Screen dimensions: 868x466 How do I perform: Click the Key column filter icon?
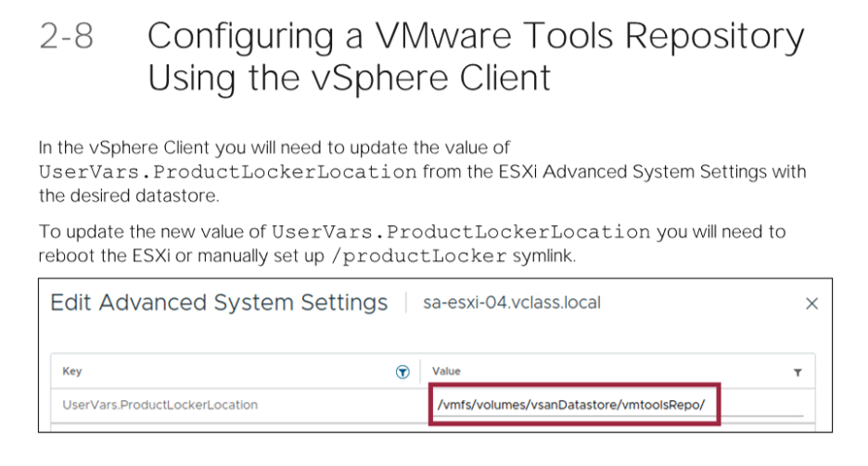pos(402,372)
